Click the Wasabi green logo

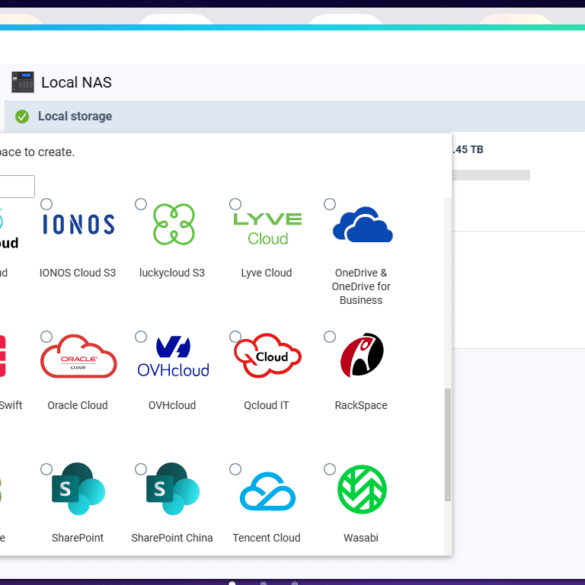(x=362, y=489)
